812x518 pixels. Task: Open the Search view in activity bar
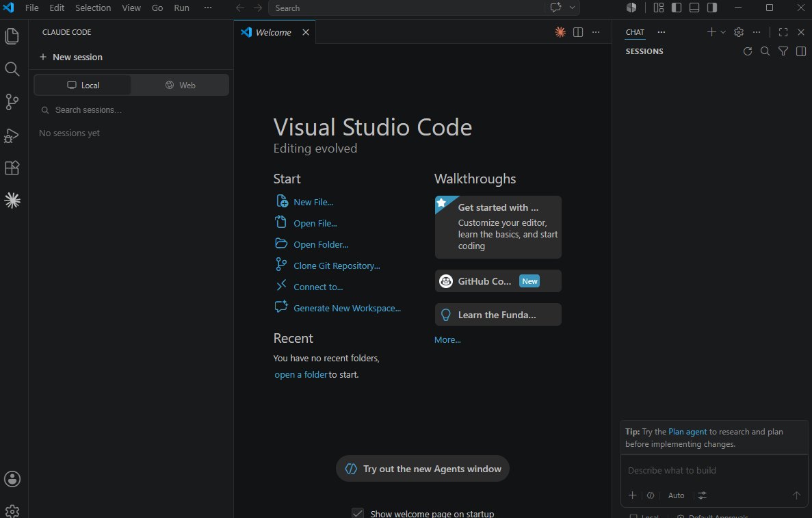[12, 69]
